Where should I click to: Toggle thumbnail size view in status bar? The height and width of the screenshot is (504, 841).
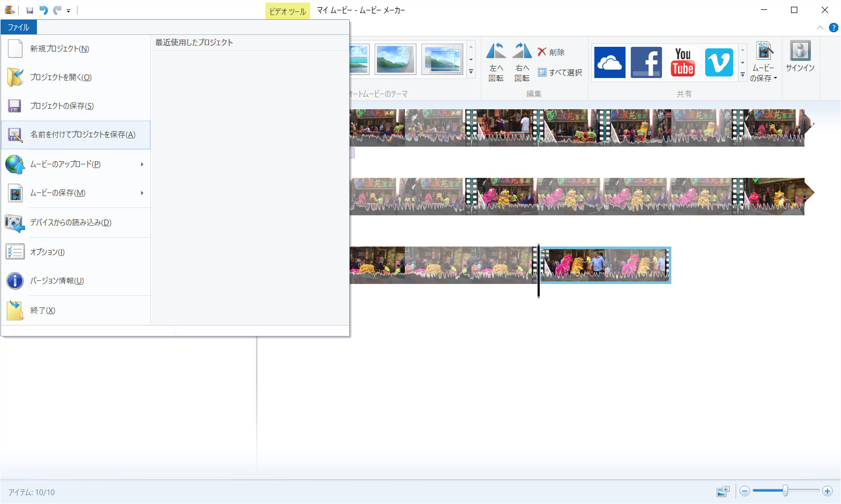(723, 492)
